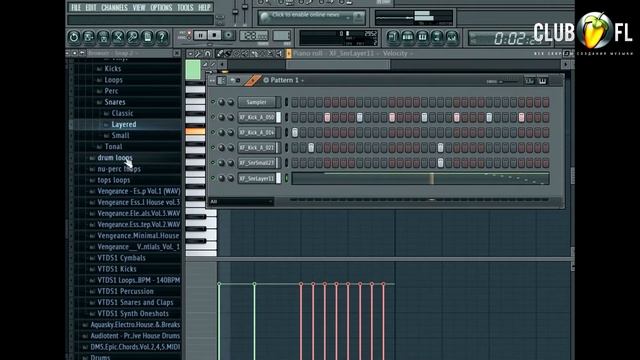Image resolution: width=640 pixels, height=360 pixels.
Task: Open the XF_SnrSmall23 channel button
Action: tap(257, 163)
